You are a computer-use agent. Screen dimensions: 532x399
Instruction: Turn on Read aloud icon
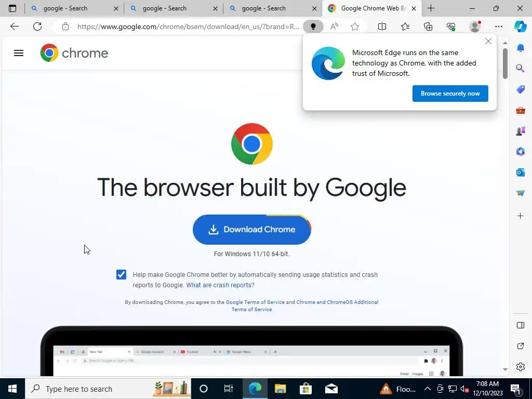coord(334,26)
